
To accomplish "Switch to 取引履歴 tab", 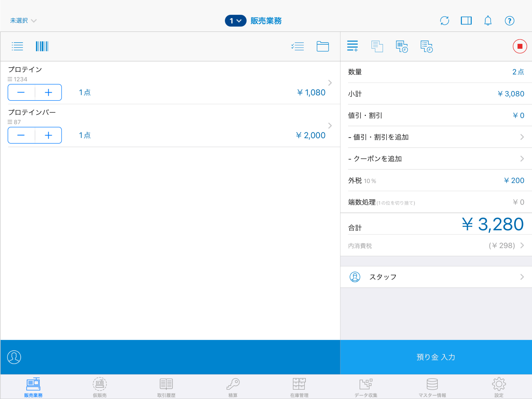I will (166, 387).
